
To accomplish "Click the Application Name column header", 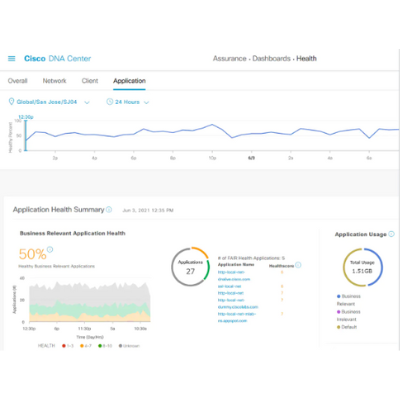I will pyautogui.click(x=236, y=264).
